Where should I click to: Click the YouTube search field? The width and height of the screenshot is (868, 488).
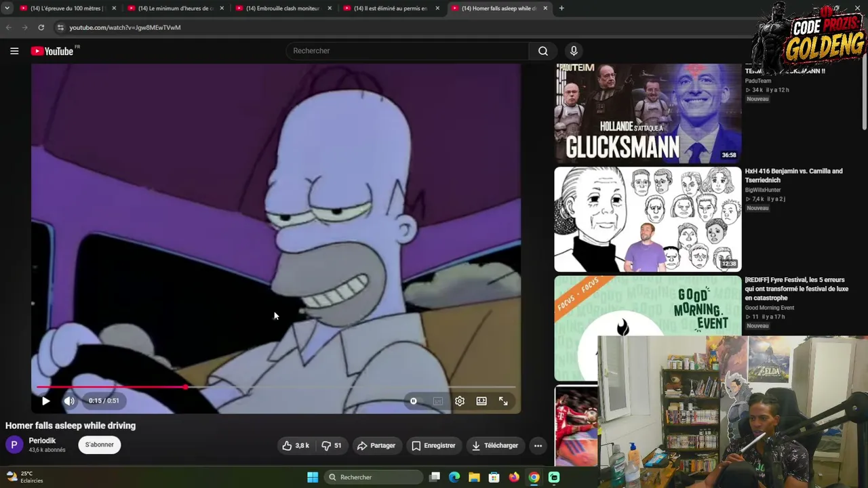pyautogui.click(x=407, y=51)
